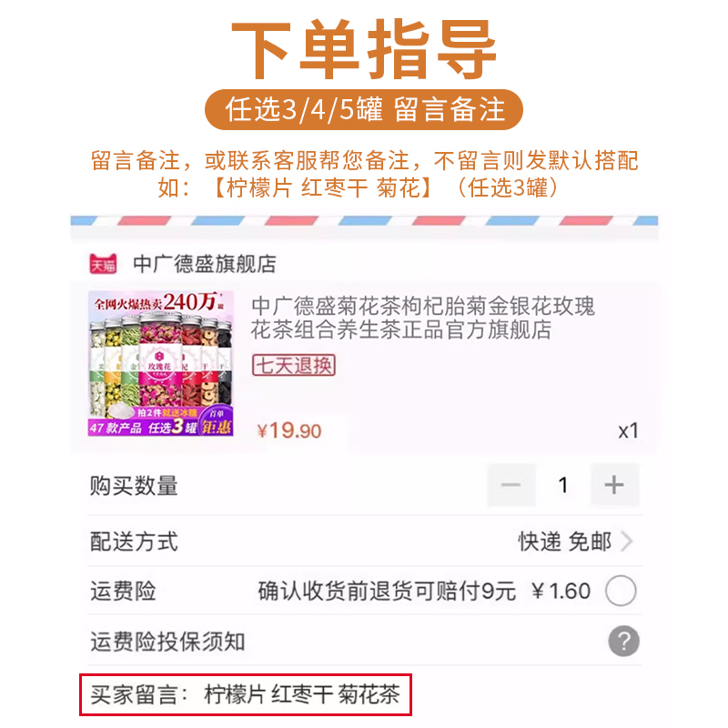Click the quantity value field showing 1

pos(562,485)
